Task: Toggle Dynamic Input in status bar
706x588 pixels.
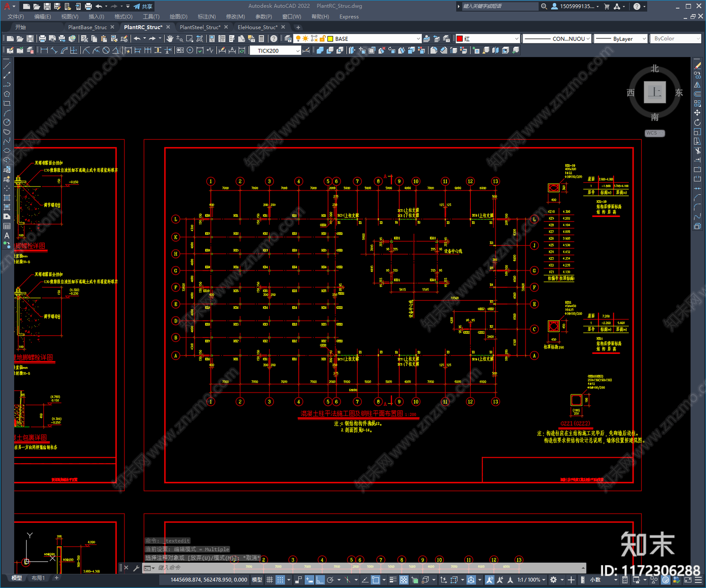Action: [x=309, y=580]
